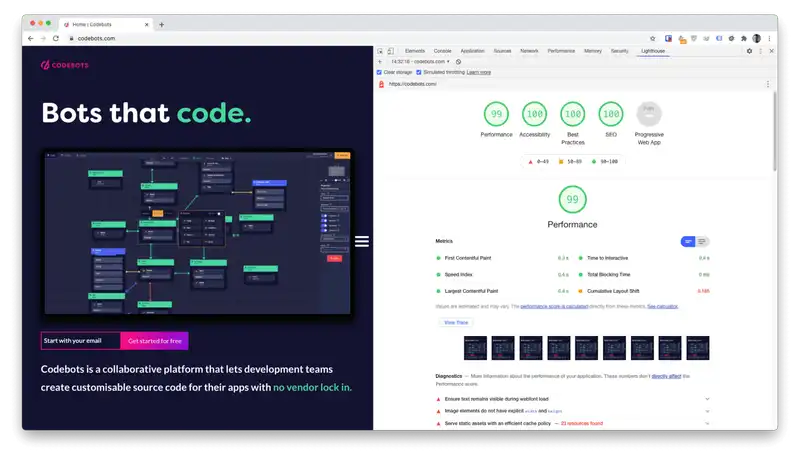
Task: Toggle the device toolbar icon
Action: coord(392,50)
